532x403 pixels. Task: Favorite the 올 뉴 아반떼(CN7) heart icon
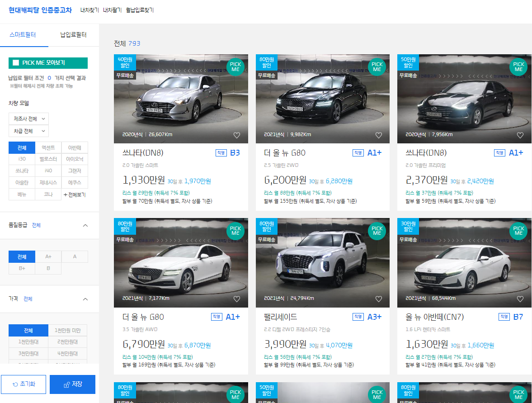(x=520, y=299)
